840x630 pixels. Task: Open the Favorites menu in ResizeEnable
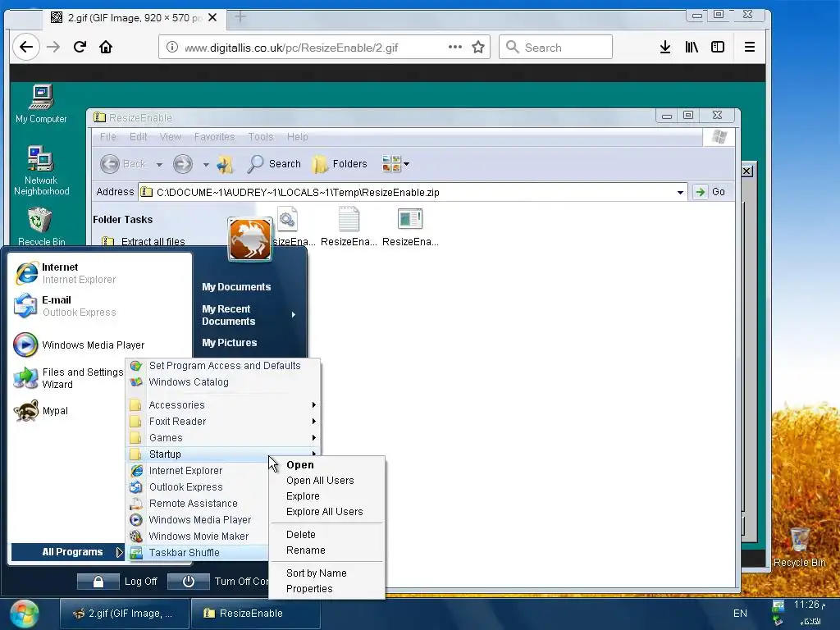click(x=214, y=137)
